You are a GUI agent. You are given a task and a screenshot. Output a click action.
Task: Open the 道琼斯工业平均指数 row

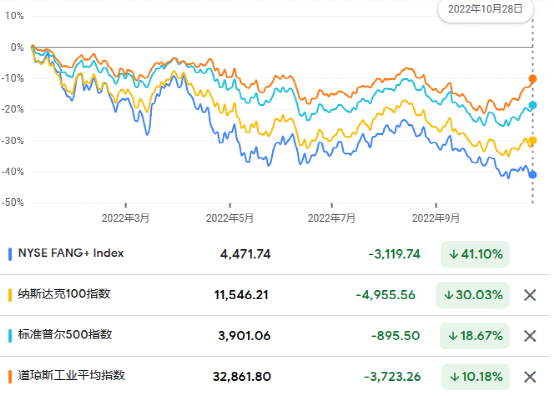[275, 377]
